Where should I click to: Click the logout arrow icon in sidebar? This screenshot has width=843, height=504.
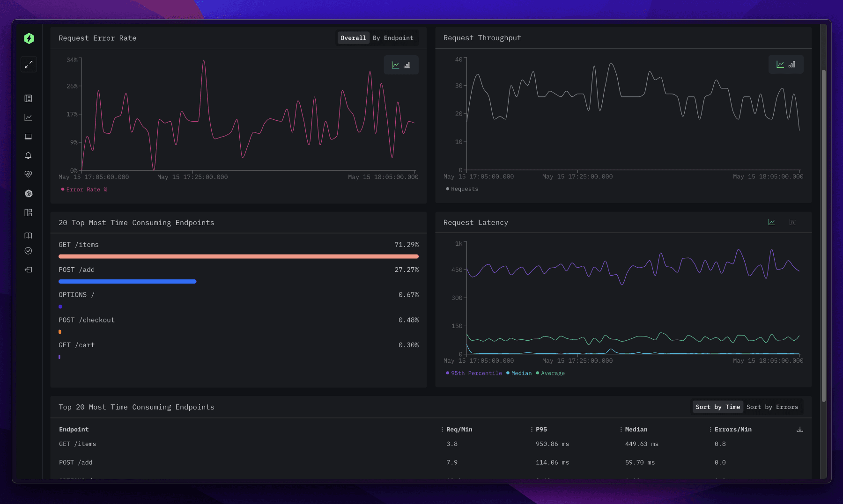pyautogui.click(x=28, y=270)
